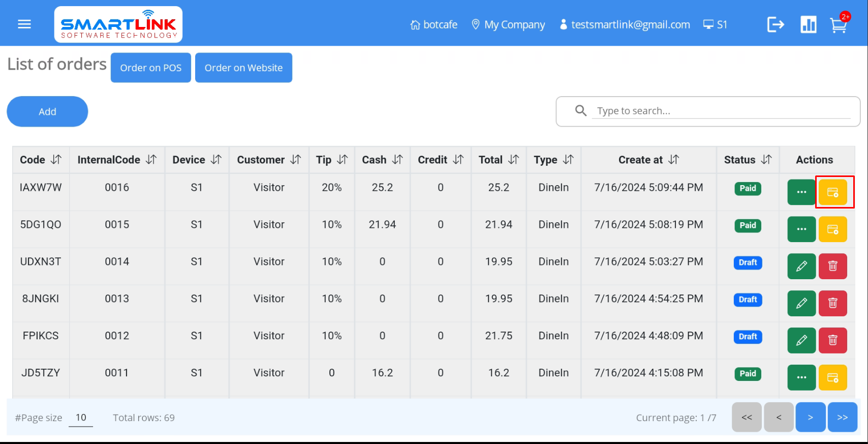This screenshot has width=868, height=444.
Task: Sort the table by Code column
Action: (x=56, y=160)
